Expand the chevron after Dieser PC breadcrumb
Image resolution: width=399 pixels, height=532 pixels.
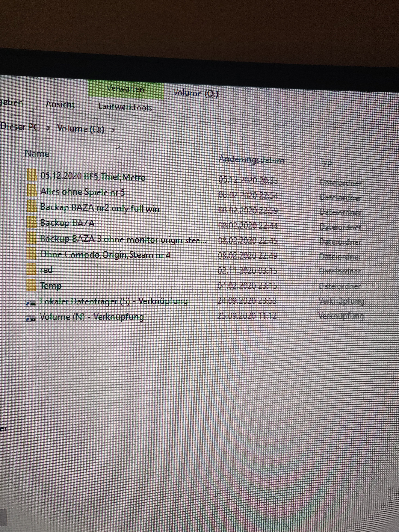49,128
